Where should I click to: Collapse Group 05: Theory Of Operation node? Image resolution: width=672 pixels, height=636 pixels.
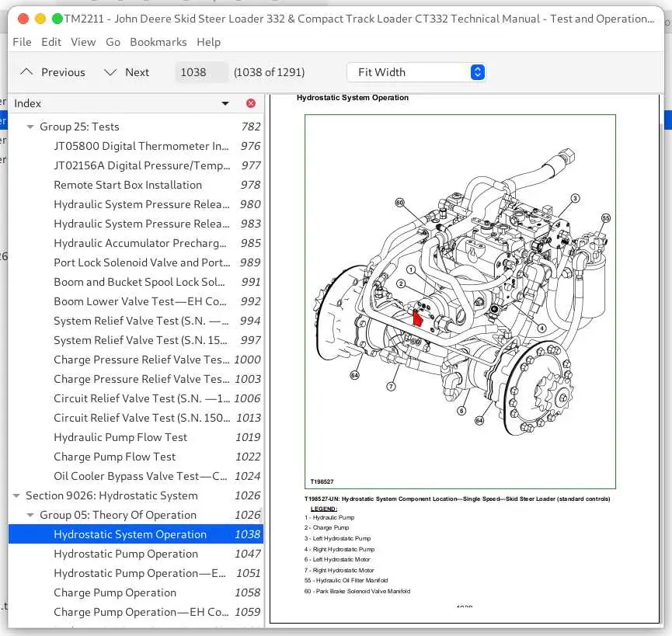(x=30, y=515)
